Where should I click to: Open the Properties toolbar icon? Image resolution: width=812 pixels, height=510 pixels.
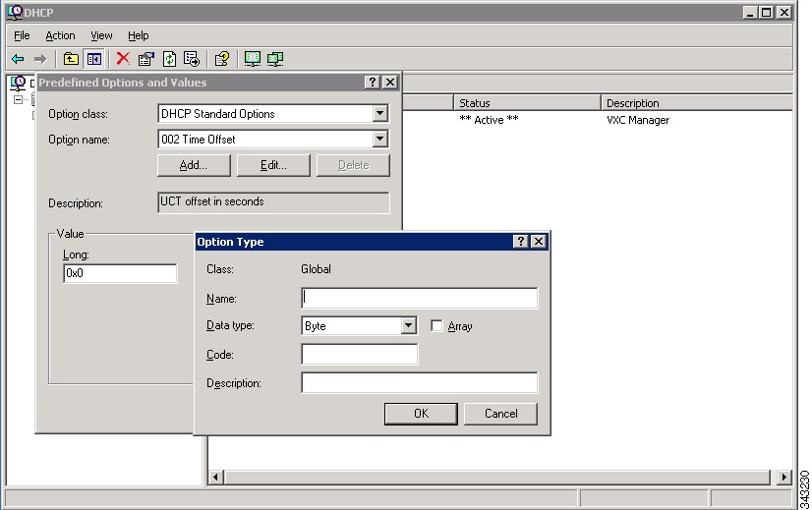[x=146, y=59]
